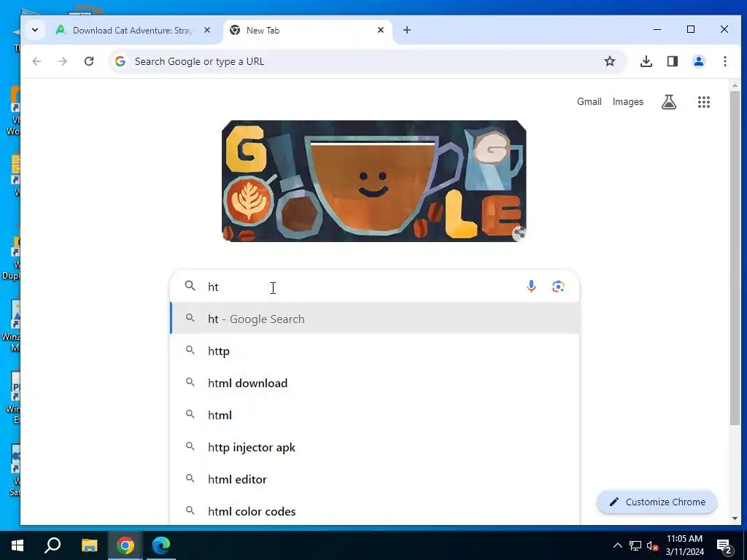747x560 pixels.
Task: Open the Chrome three-dot menu
Action: (724, 61)
